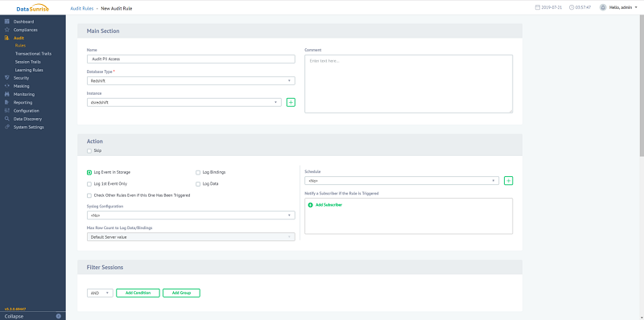Click Collapse sidebar label

[14, 316]
